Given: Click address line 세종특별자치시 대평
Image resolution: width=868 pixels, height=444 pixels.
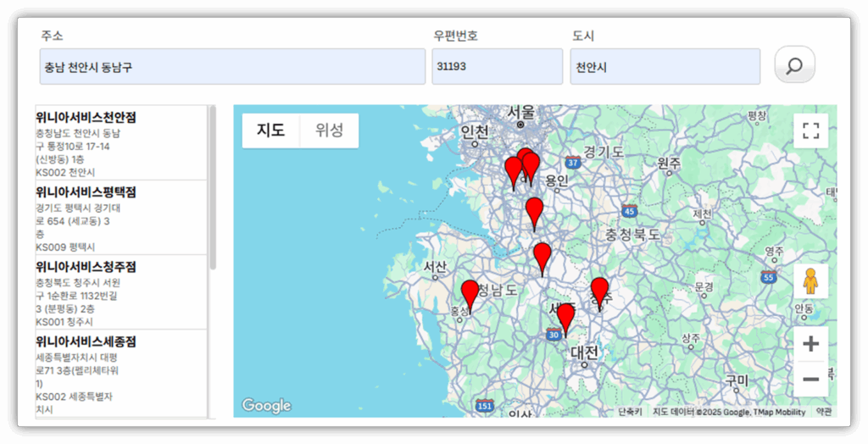Looking at the screenshot, I should click(76, 358).
